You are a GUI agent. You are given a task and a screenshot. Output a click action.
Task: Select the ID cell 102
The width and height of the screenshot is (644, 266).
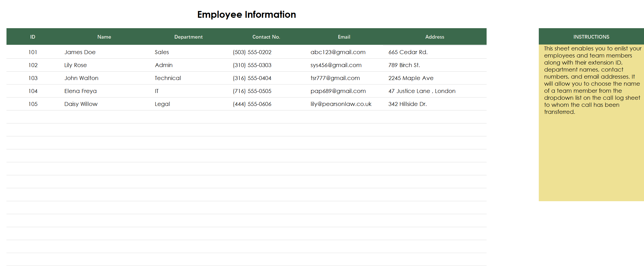(x=33, y=65)
